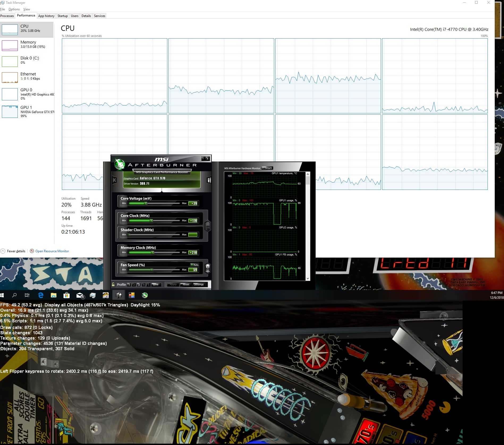Select Memory in the performance sidebar
Image resolution: width=504 pixels, height=445 pixels.
tap(27, 45)
